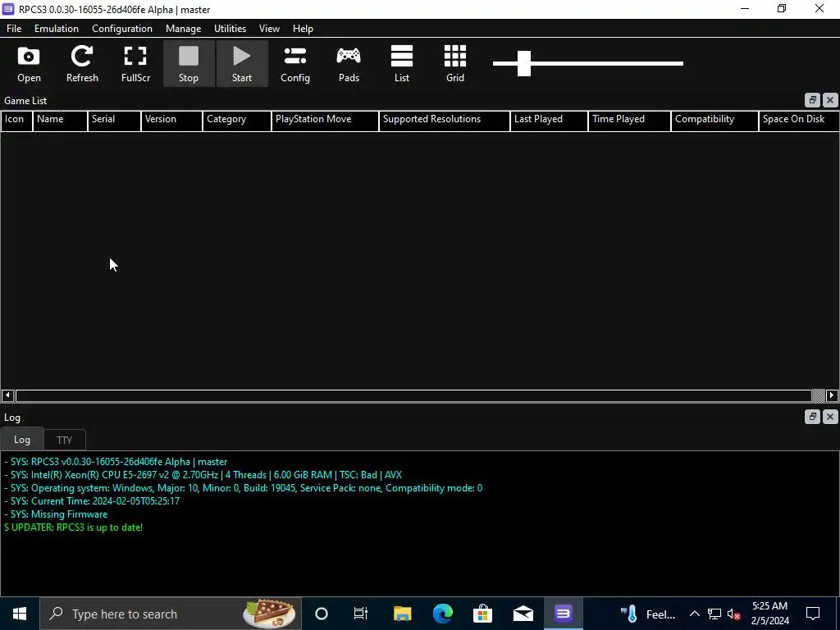
Task: Click the icon size slider handle
Action: (524, 63)
